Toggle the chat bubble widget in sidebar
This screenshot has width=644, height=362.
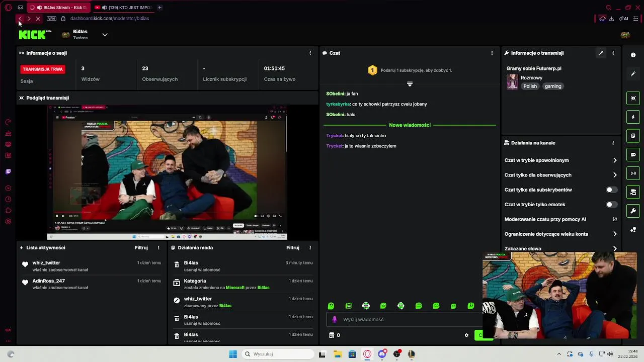pyautogui.click(x=633, y=155)
